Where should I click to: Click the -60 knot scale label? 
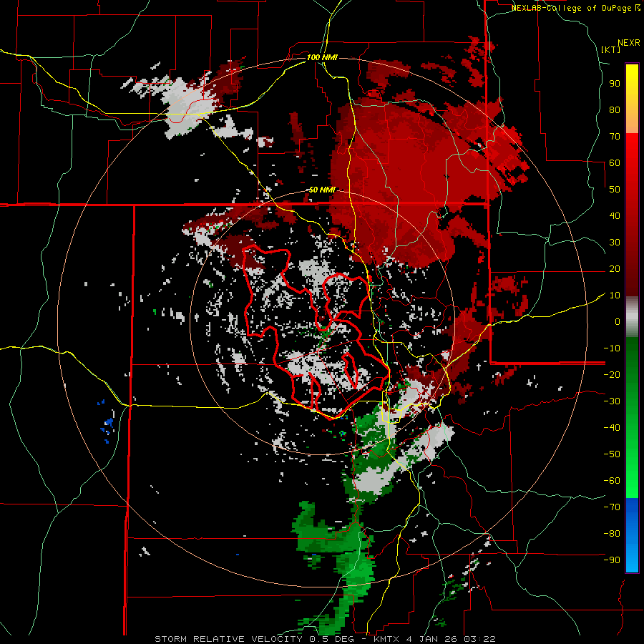click(x=612, y=481)
